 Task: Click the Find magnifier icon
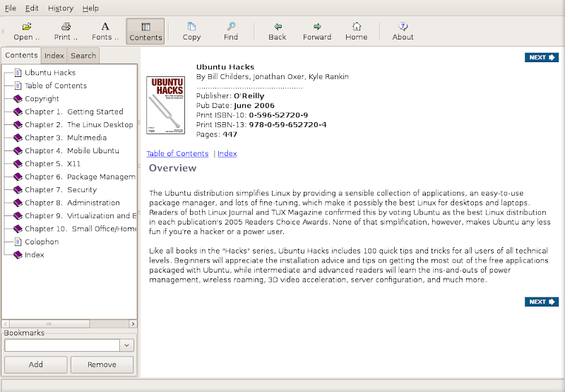click(x=231, y=26)
